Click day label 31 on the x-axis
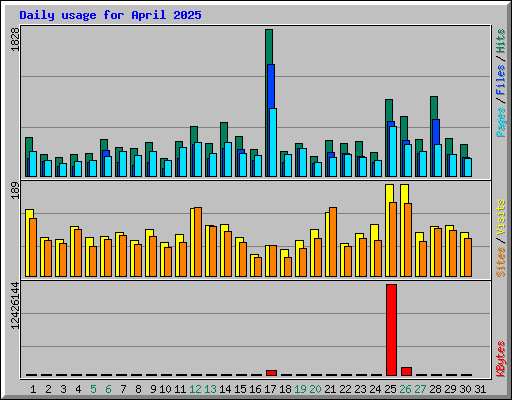 tap(480, 389)
